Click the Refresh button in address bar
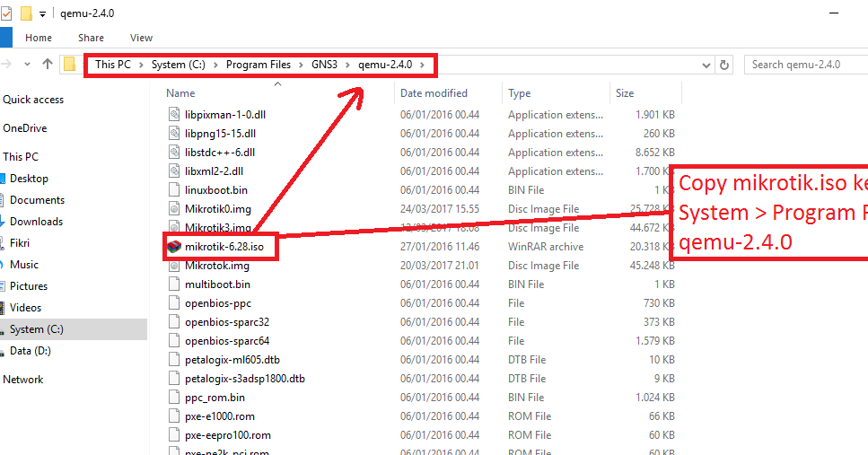The width and height of the screenshot is (868, 455). 724,65
